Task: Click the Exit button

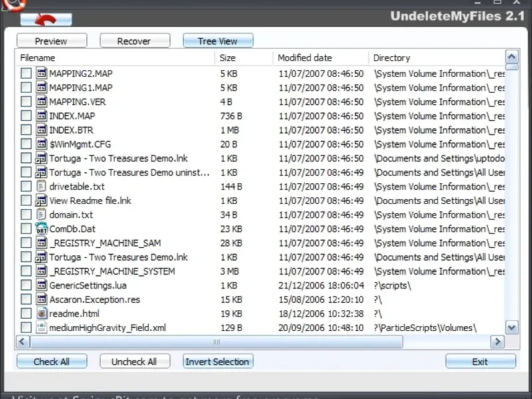Action: [480, 361]
